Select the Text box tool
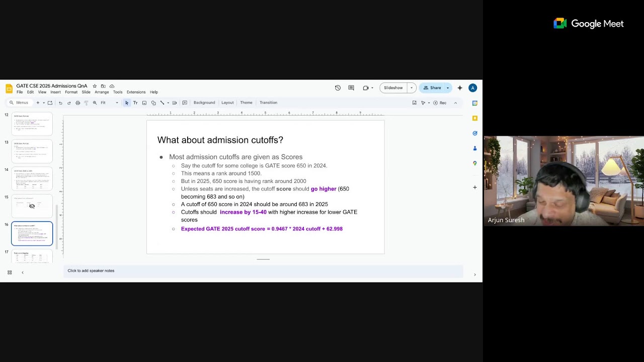Screen dimensions: 644x362 (x=135, y=103)
